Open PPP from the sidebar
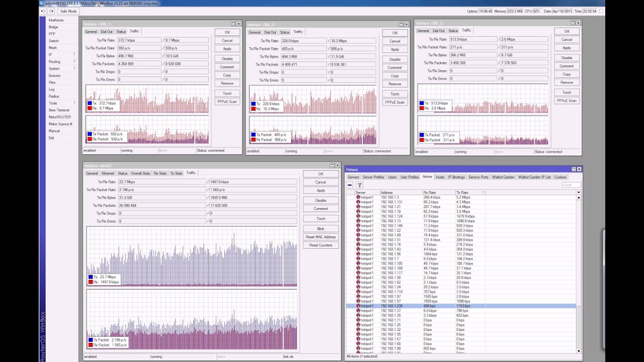The width and height of the screenshot is (644, 362). coord(52,34)
